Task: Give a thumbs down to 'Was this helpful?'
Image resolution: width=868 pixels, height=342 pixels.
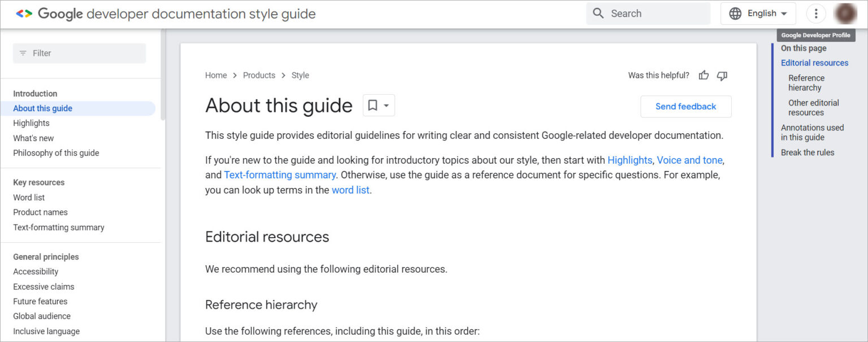Action: pyautogui.click(x=722, y=75)
